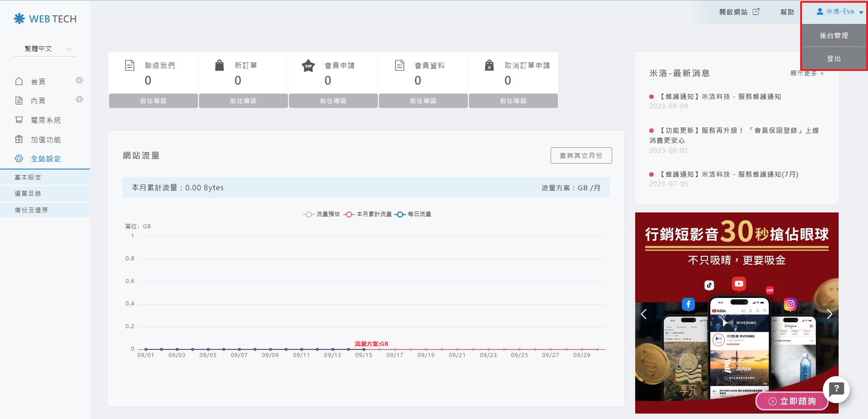Open 基本設定 in the sidebar
Screen dimensions: 868x419
[28, 177]
